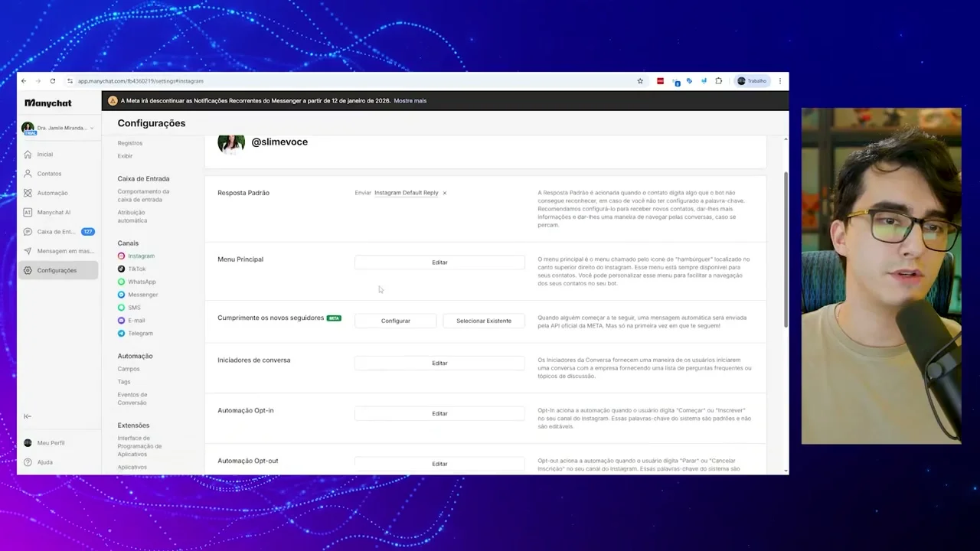Image resolution: width=980 pixels, height=551 pixels.
Task: Click the browser forward arrow
Action: click(x=38, y=81)
